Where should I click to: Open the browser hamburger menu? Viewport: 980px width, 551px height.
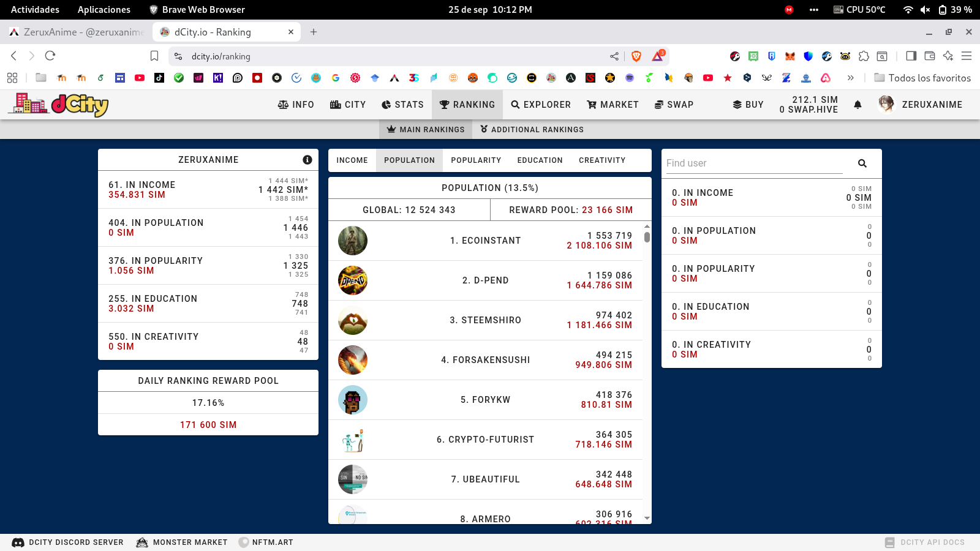click(967, 56)
